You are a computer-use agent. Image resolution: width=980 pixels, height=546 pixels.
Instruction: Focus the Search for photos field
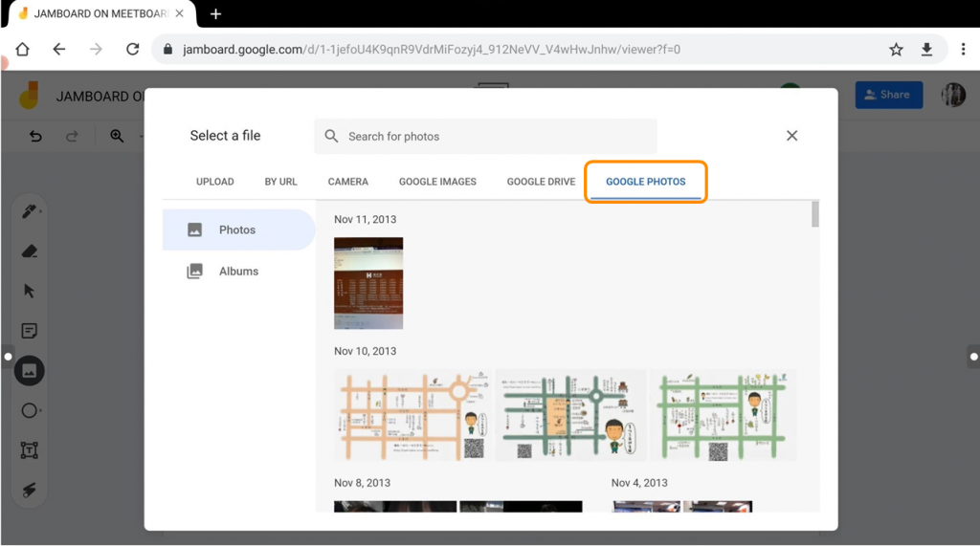(485, 136)
